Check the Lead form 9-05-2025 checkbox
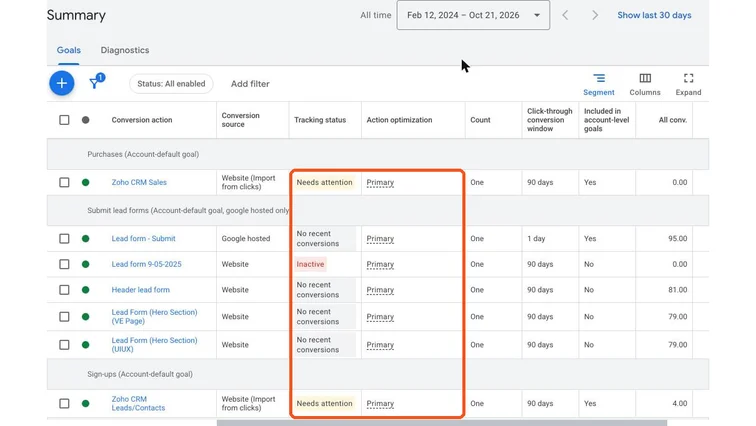This screenshot has height=426, width=756. point(64,264)
